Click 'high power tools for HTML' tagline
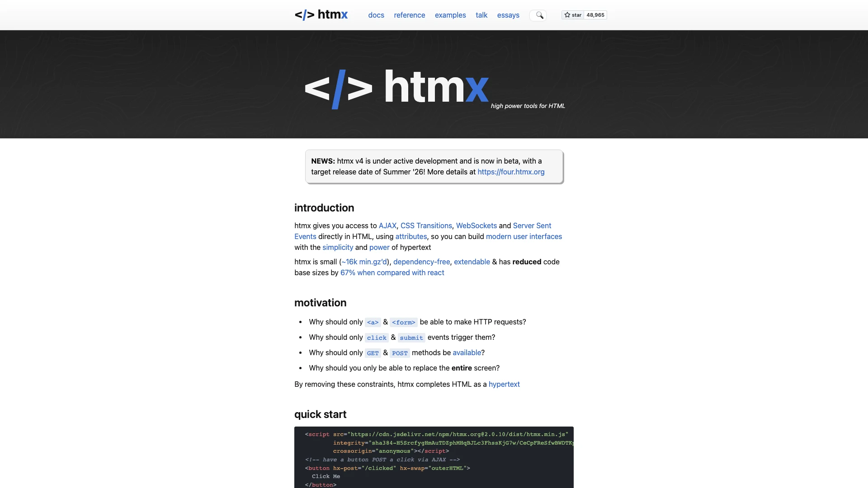 click(528, 106)
